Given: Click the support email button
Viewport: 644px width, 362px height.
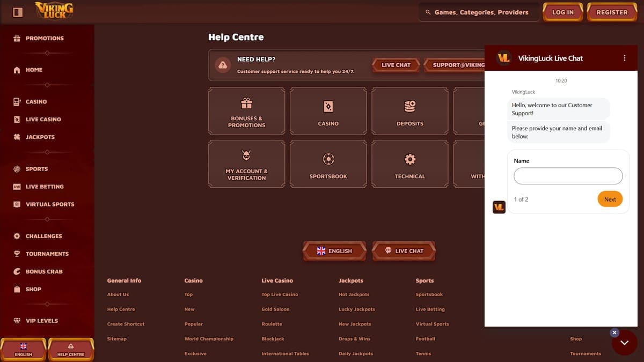Looking at the screenshot, I should coord(455,65).
